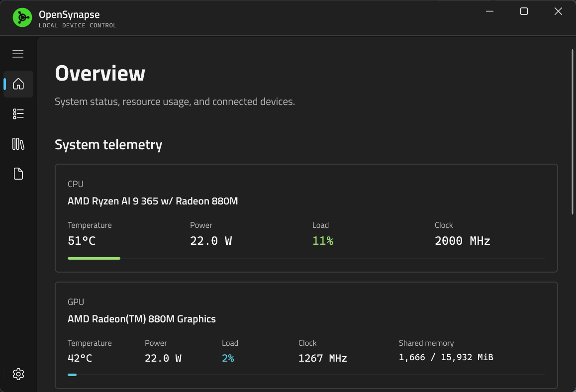Open the checklist icon in sidebar

tap(18, 114)
